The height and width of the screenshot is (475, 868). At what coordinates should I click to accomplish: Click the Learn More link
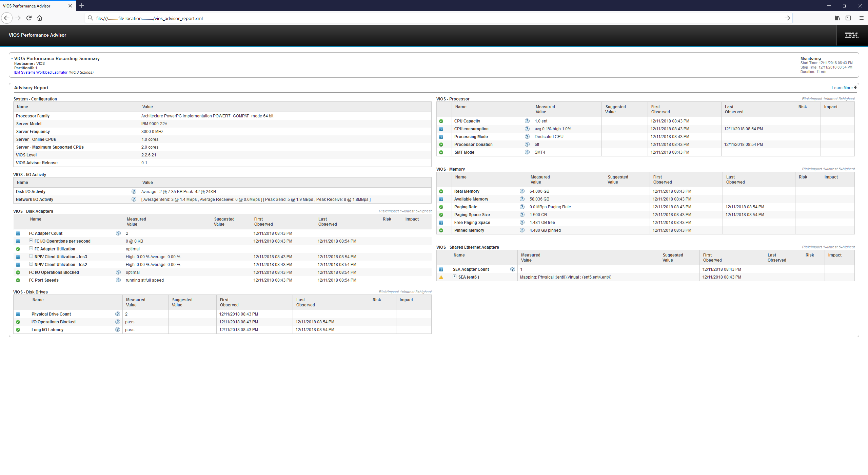click(x=844, y=88)
